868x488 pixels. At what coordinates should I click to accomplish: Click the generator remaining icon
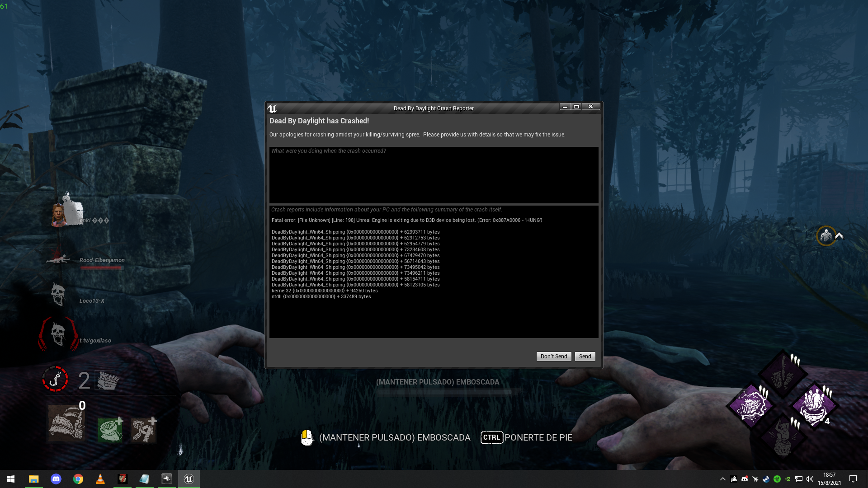(x=107, y=380)
